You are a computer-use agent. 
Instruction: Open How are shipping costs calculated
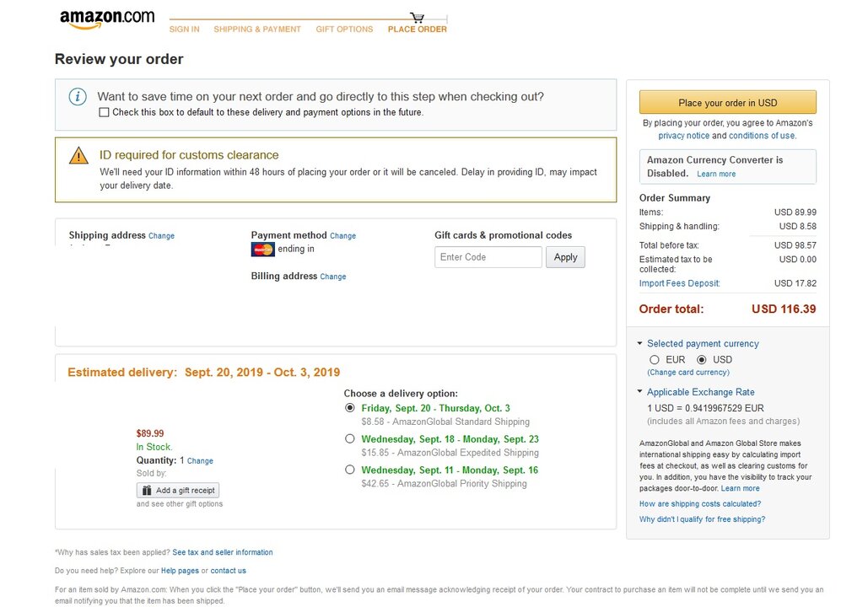[700, 504]
